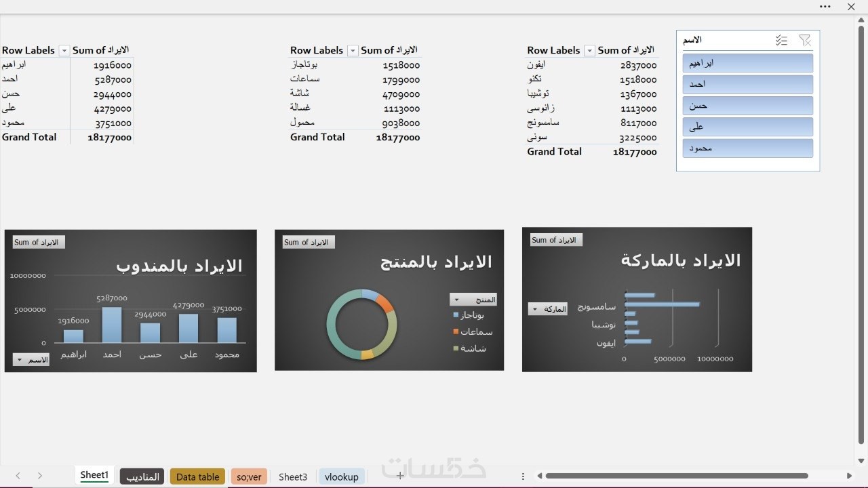Open Row Labels filter in products pivot table

[x=353, y=51]
